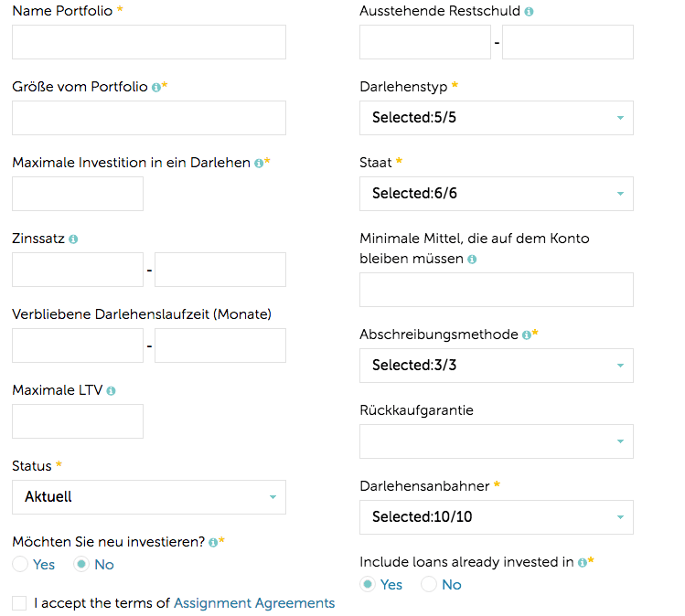Screen dimensions: 685x616
Task: Click info icon for Minimale Mittel on Konto
Action: point(472,260)
